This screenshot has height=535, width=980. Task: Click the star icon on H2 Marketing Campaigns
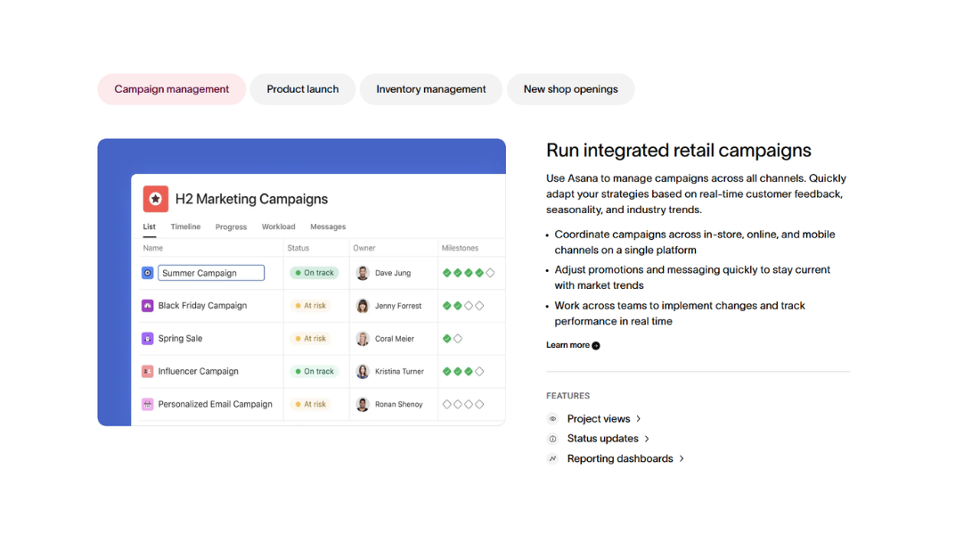[x=156, y=199]
